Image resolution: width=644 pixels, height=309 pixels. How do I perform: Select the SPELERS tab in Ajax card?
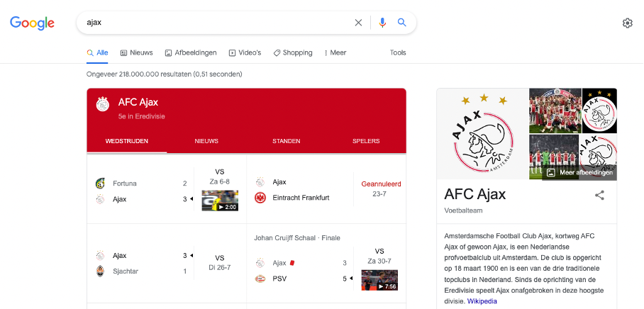[x=366, y=141]
